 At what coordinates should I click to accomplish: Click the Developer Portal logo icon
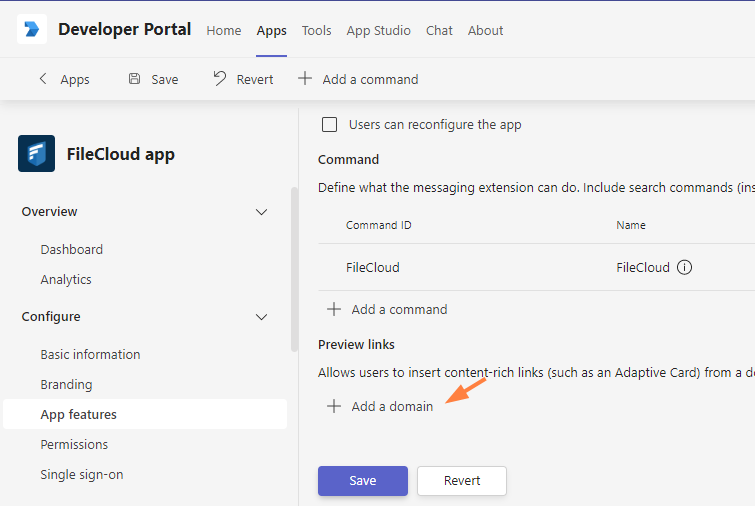(32, 30)
